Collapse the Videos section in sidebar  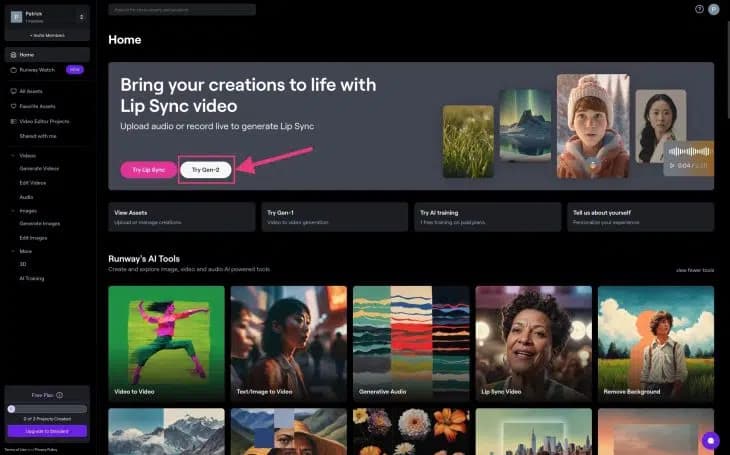12,156
